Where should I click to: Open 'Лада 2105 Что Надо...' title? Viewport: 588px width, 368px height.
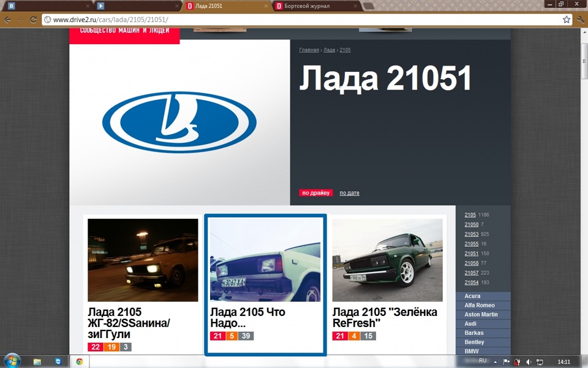[x=247, y=317]
